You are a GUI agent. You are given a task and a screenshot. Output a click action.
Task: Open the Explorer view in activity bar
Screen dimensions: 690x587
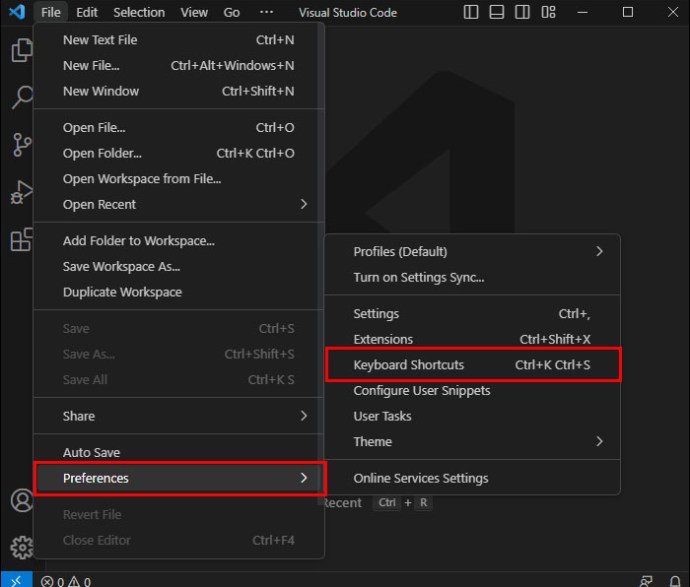pos(21,50)
